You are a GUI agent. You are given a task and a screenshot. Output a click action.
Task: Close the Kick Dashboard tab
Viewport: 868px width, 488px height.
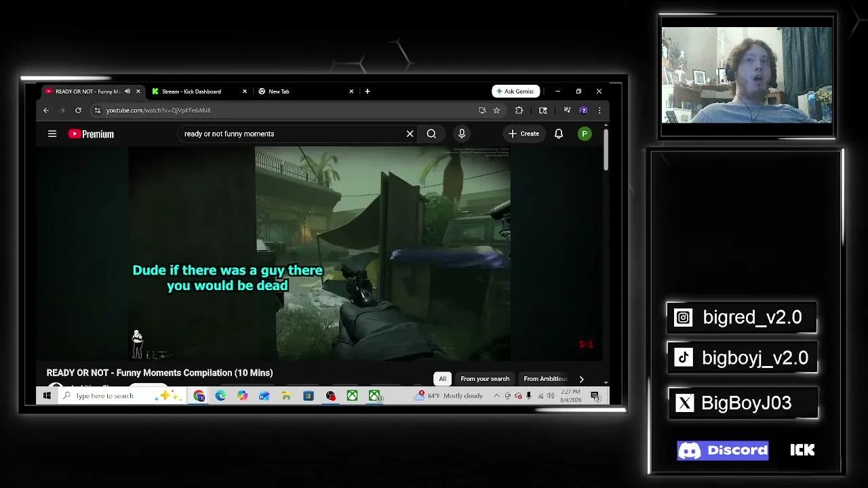tap(245, 91)
